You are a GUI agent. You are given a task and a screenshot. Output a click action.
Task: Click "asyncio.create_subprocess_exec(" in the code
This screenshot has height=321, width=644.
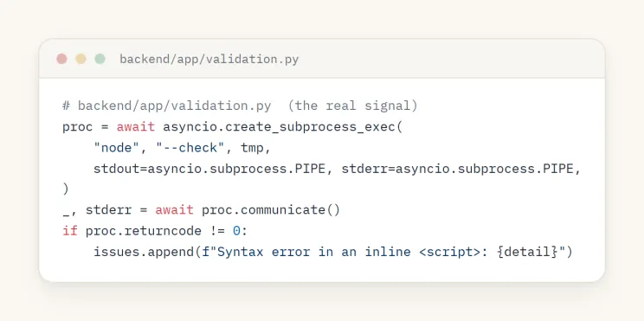tap(283, 127)
